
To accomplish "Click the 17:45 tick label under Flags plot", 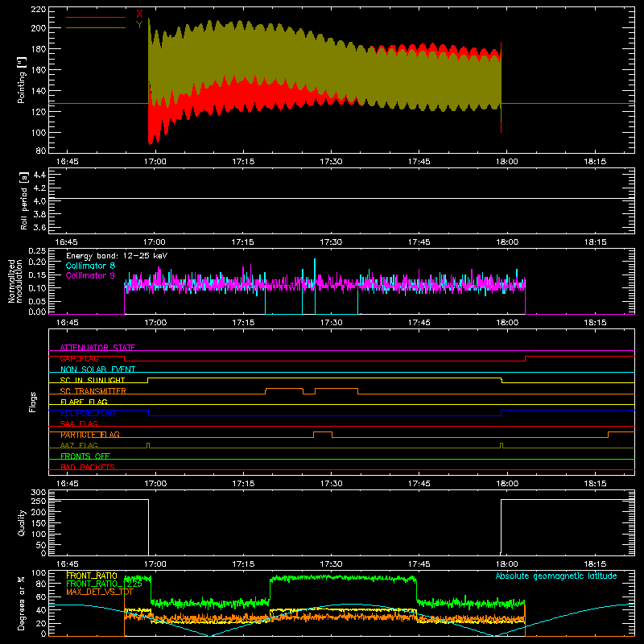I will click(x=419, y=484).
